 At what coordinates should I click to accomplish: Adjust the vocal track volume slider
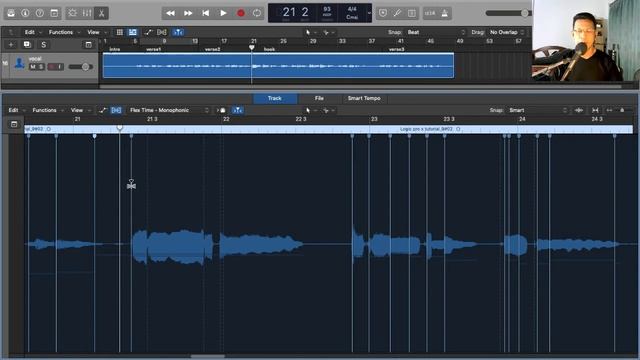tap(80, 67)
